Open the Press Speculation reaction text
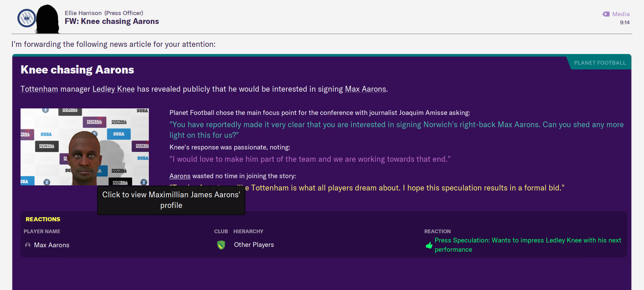The height and width of the screenshot is (290, 644). click(528, 245)
